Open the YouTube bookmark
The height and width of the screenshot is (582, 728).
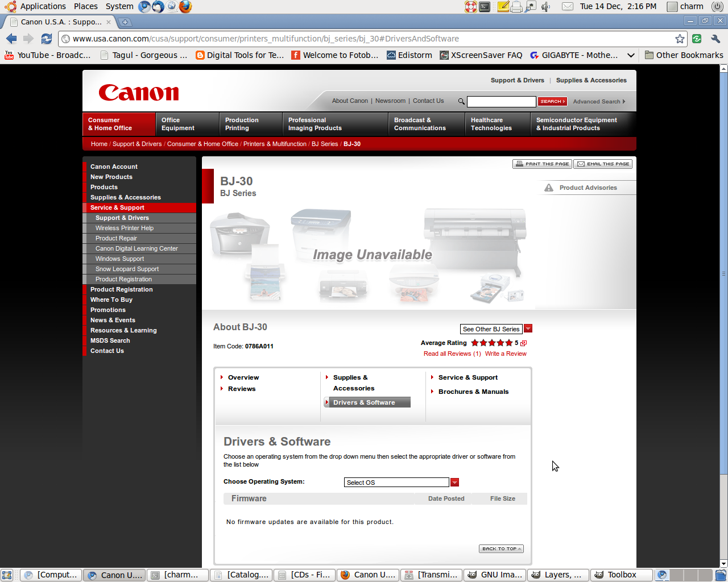click(x=48, y=55)
